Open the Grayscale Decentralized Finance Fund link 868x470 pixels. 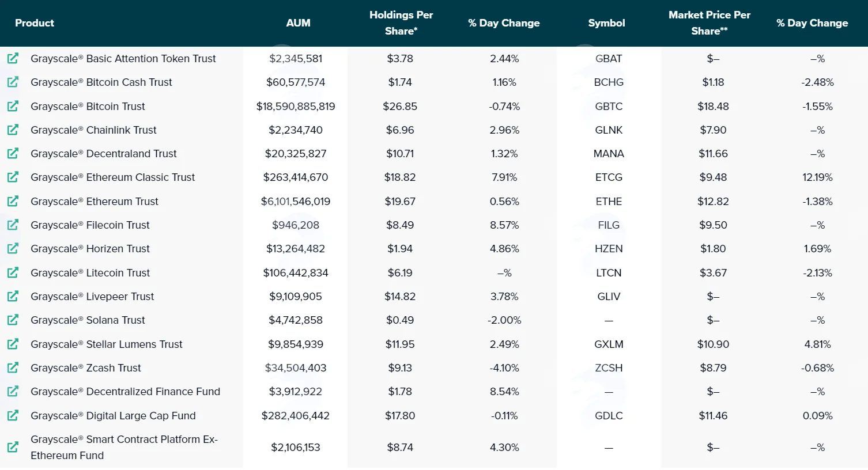[126, 392]
